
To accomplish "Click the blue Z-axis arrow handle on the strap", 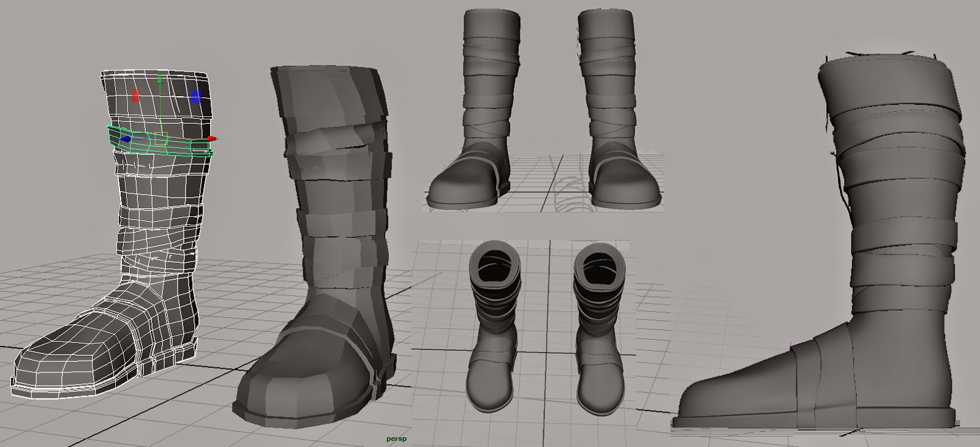I will pyautogui.click(x=126, y=140).
